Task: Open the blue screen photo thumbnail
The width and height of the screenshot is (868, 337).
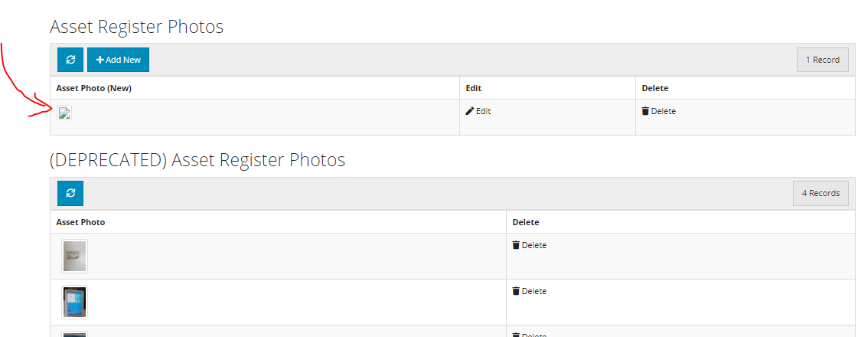Action: [74, 302]
